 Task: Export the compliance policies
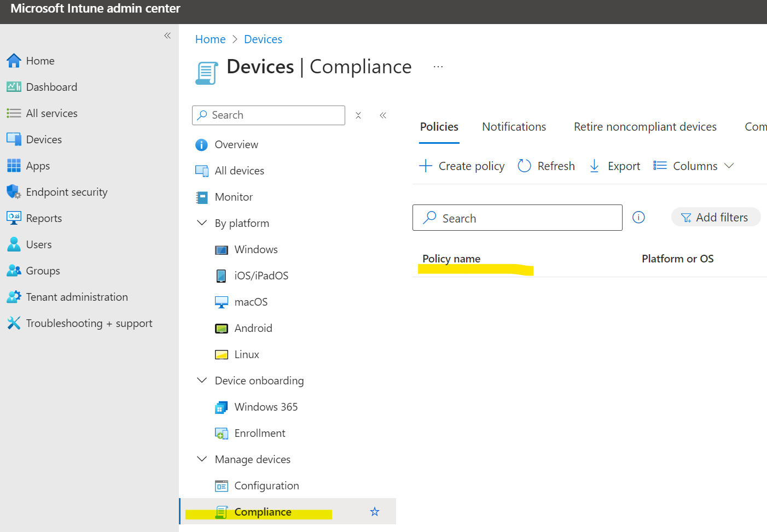tap(614, 166)
